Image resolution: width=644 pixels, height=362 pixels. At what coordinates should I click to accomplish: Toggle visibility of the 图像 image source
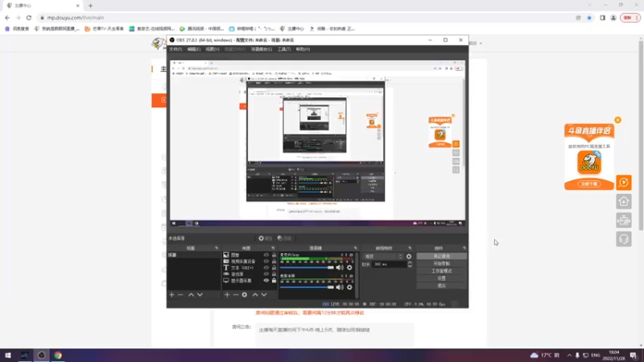tap(266, 255)
